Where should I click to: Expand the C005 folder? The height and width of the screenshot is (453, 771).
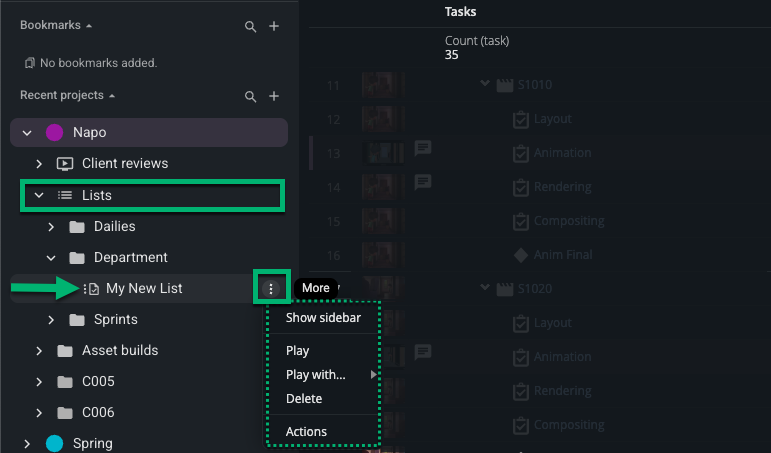coord(39,382)
